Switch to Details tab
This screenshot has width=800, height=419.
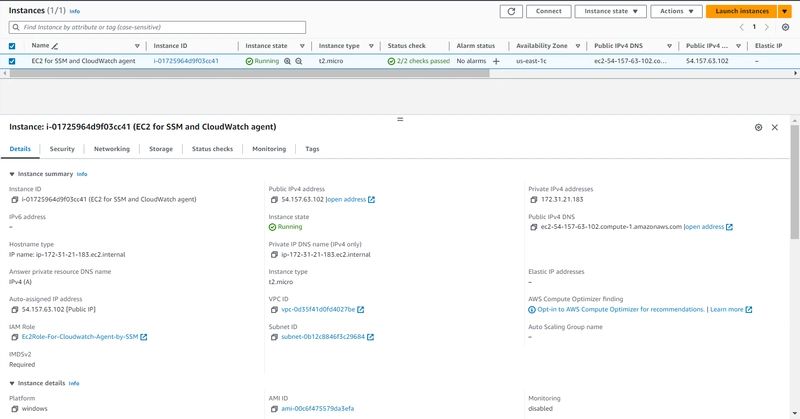click(20, 149)
